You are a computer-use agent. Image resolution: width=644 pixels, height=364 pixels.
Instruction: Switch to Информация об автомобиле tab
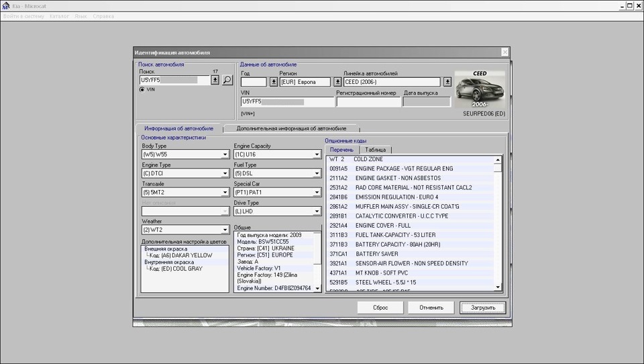point(178,128)
